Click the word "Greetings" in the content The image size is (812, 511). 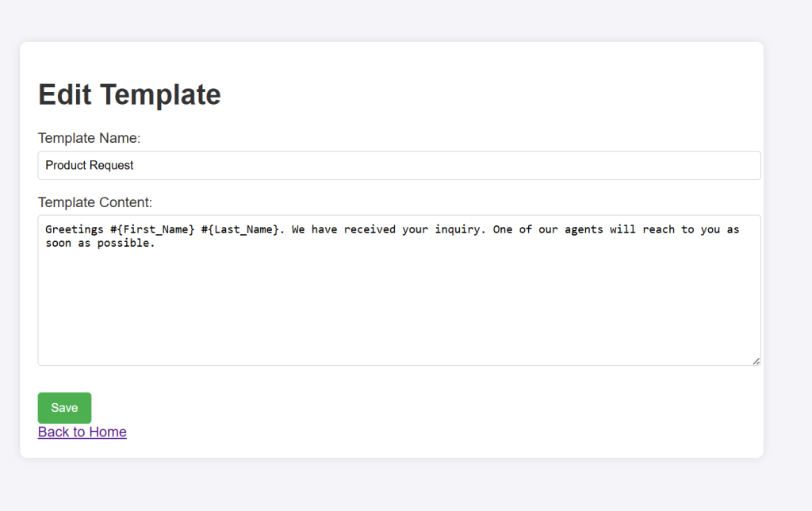(x=75, y=229)
